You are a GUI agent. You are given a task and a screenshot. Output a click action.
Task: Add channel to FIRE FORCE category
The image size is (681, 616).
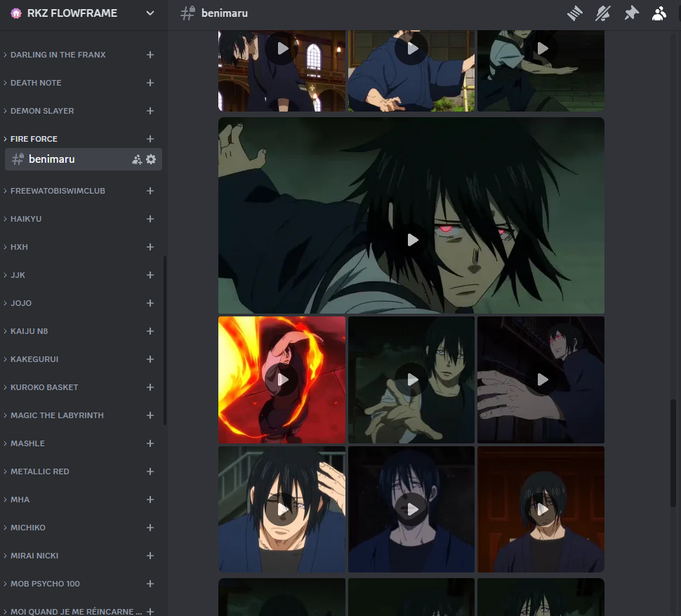150,139
